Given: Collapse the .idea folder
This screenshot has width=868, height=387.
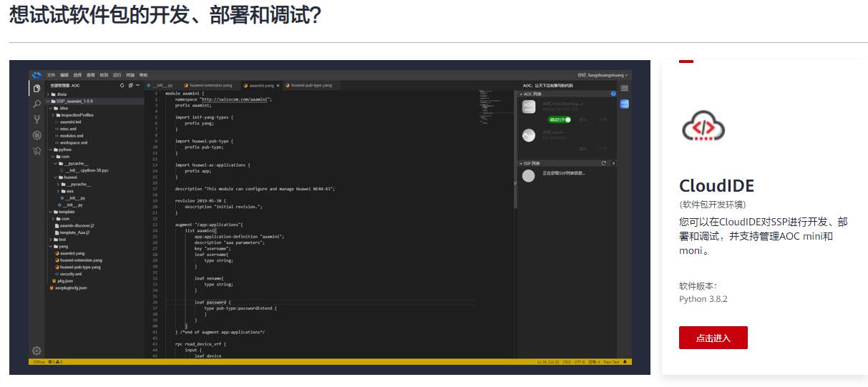Looking at the screenshot, I should coord(51,108).
